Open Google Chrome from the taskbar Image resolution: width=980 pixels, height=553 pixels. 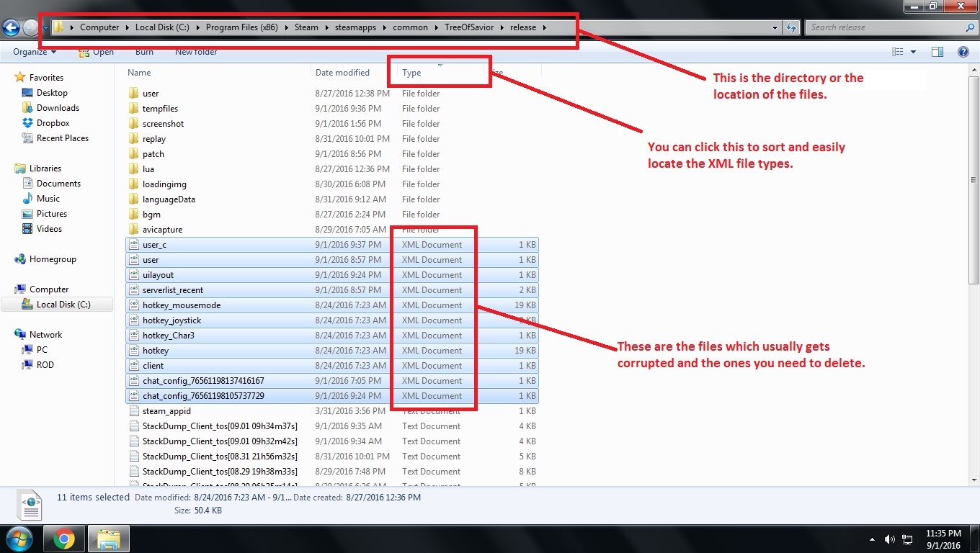(x=63, y=538)
